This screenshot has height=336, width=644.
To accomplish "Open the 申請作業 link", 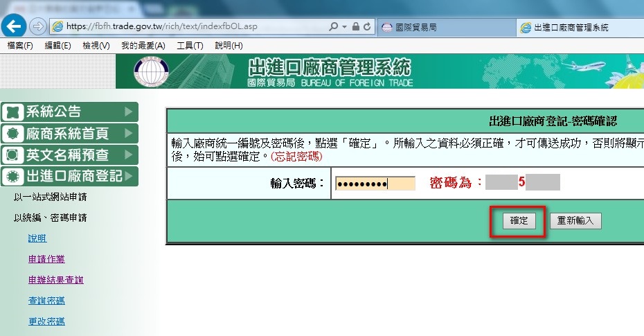I will [46, 259].
